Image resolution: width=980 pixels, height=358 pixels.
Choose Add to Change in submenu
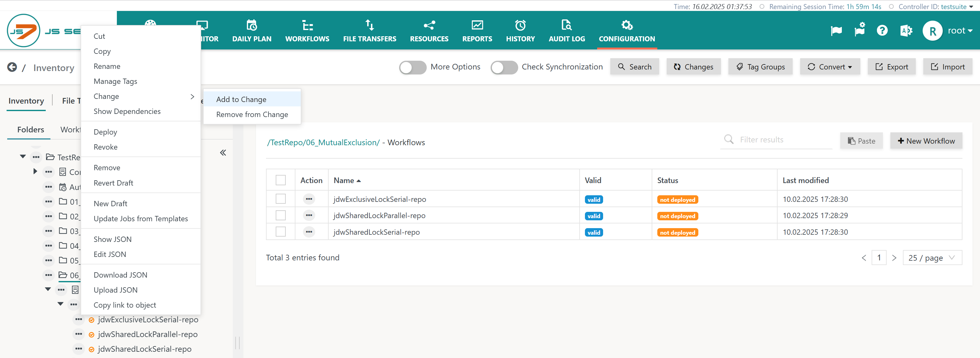pos(252,99)
